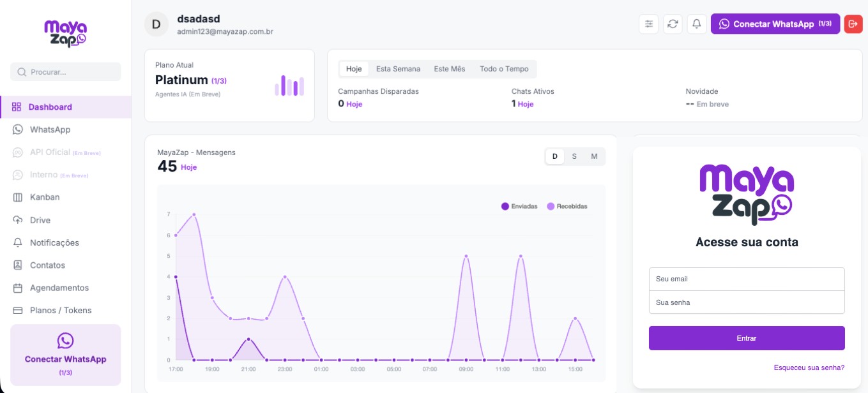The image size is (868, 393).
Task: Toggle Enviadas series in chart legend
Action: tap(519, 206)
